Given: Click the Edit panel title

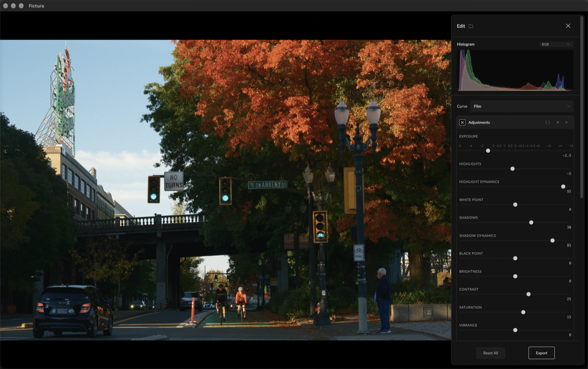Looking at the screenshot, I should [461, 26].
